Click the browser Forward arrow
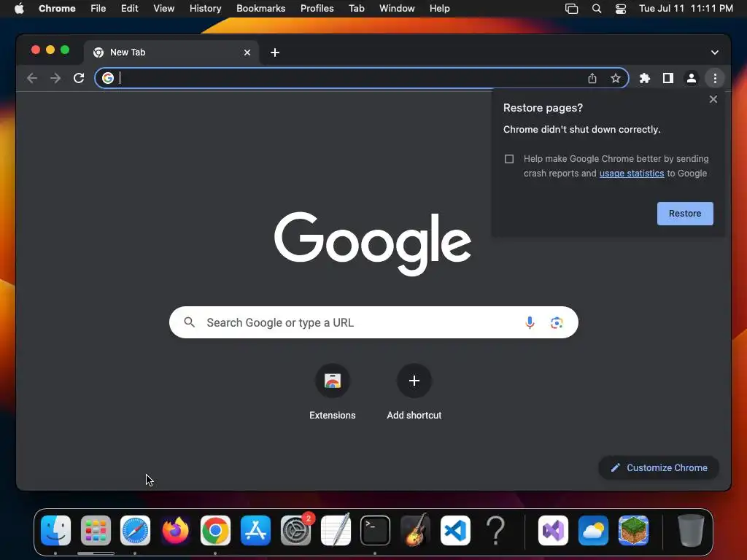The width and height of the screenshot is (747, 560). (x=55, y=78)
